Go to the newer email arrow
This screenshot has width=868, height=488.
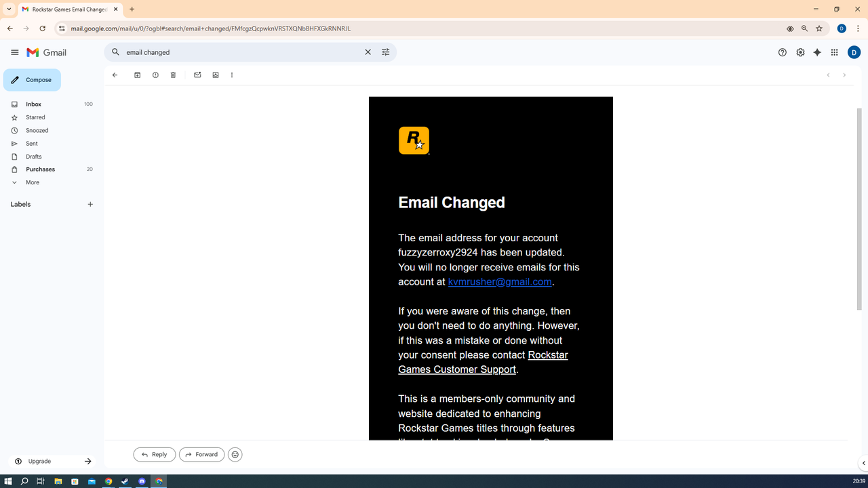828,75
